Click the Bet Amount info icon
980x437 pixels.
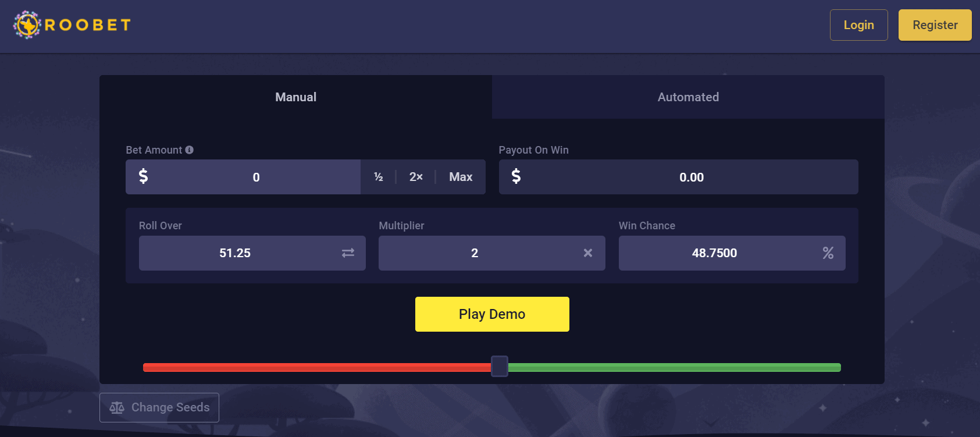click(189, 150)
